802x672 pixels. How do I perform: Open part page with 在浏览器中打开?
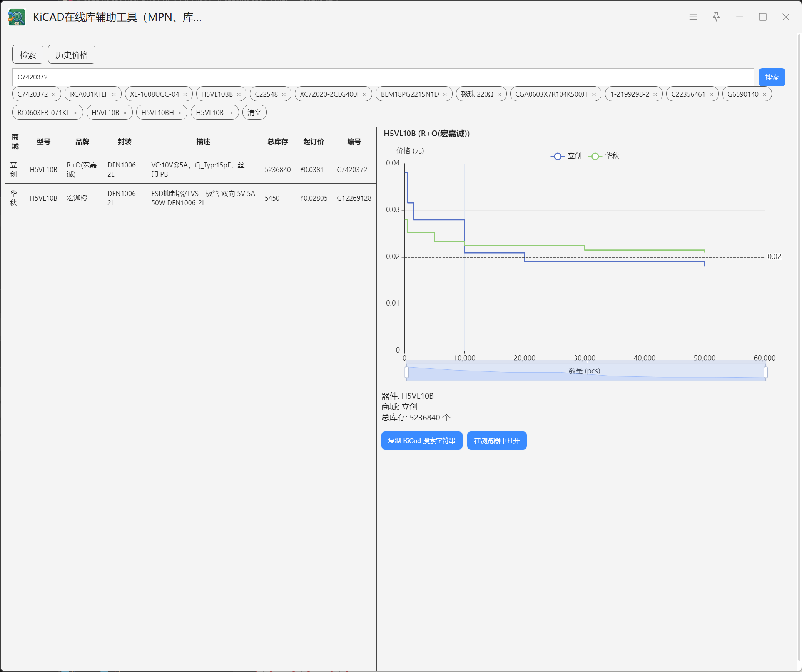point(496,440)
